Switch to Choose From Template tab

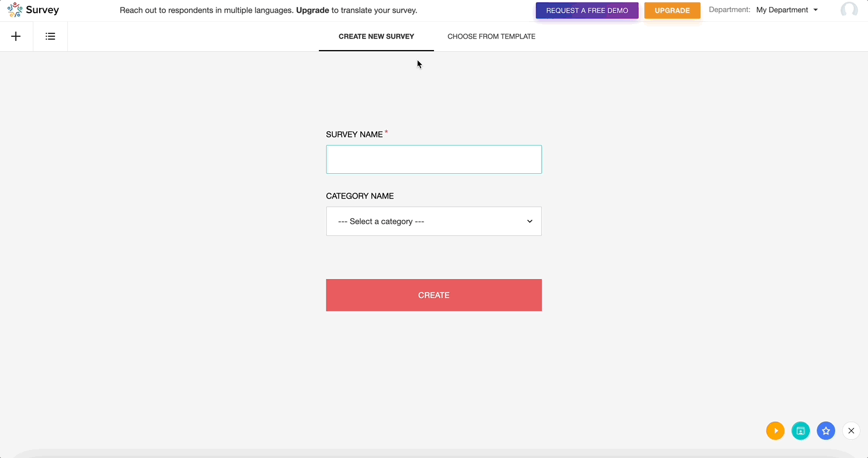(x=492, y=36)
